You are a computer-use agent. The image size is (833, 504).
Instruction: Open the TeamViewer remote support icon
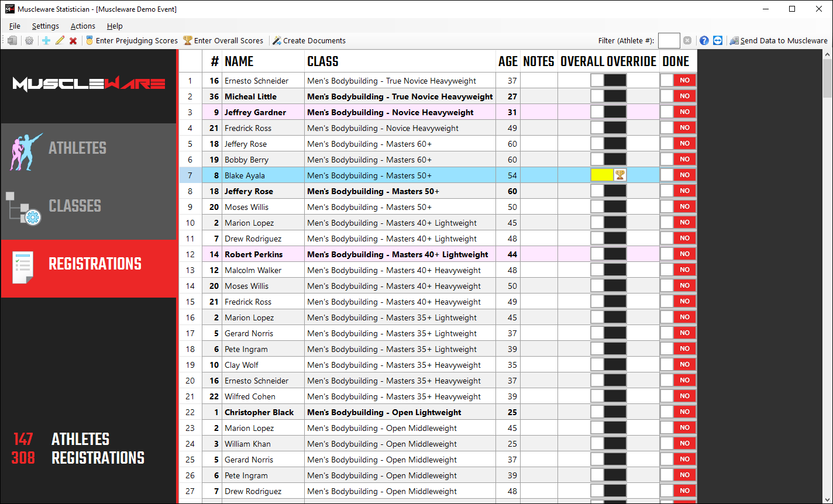tap(718, 40)
